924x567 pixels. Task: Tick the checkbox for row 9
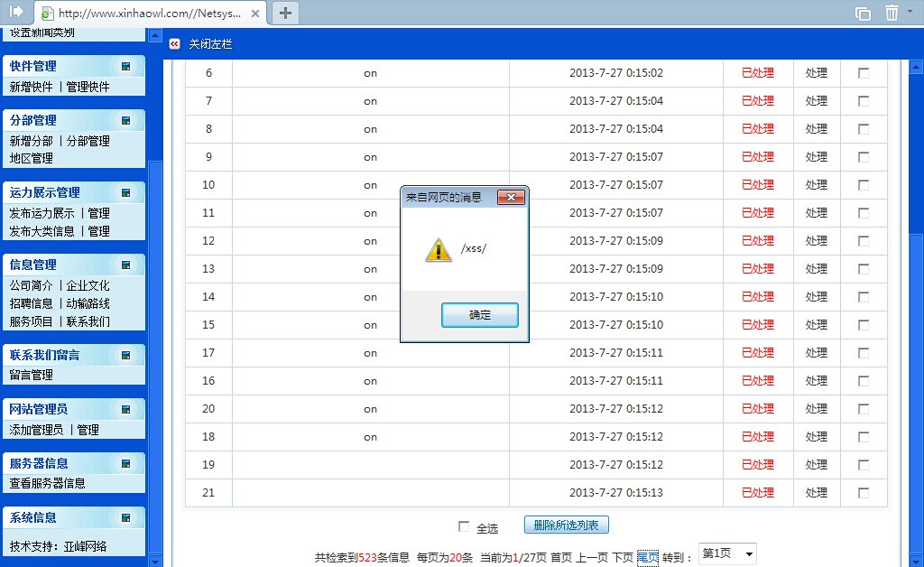point(864,157)
